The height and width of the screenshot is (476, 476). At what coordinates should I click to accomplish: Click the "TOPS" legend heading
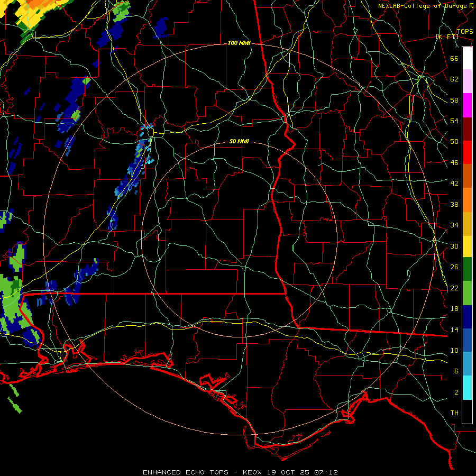(465, 31)
